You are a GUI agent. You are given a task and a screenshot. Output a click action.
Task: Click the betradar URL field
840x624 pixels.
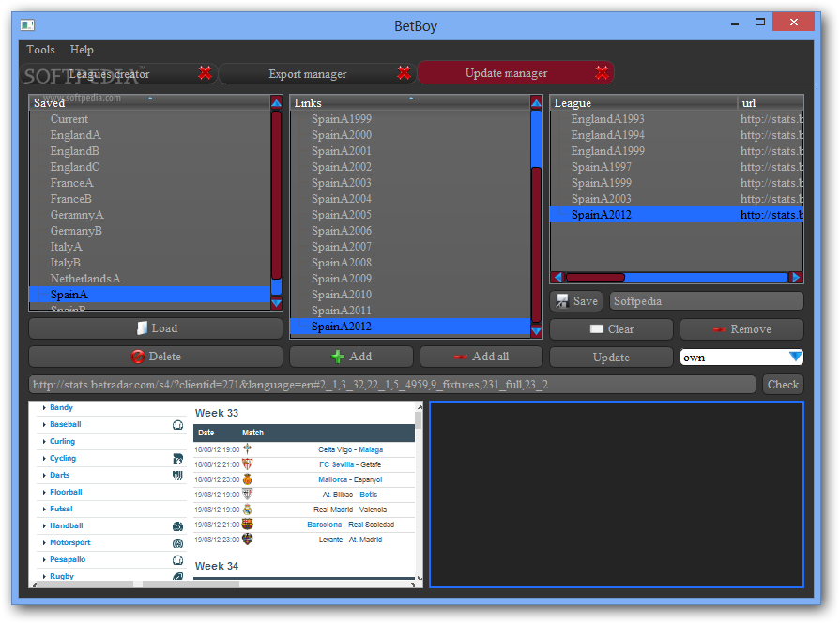[392, 384]
